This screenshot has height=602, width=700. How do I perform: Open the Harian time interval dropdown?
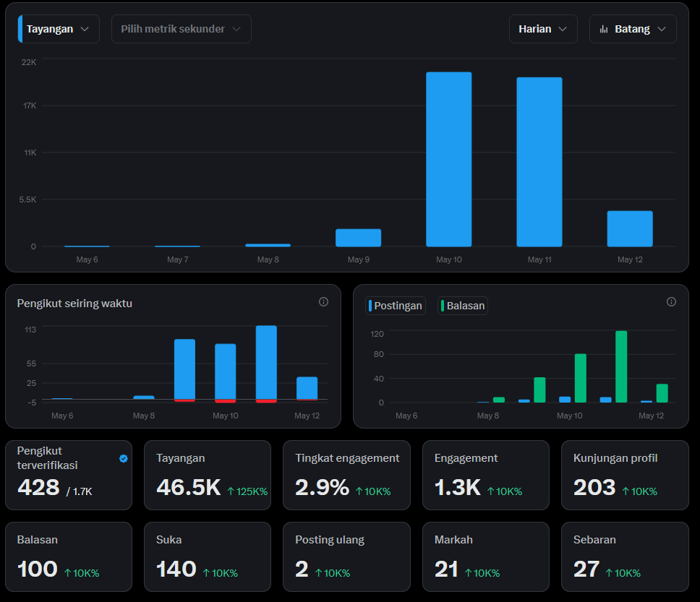point(543,29)
